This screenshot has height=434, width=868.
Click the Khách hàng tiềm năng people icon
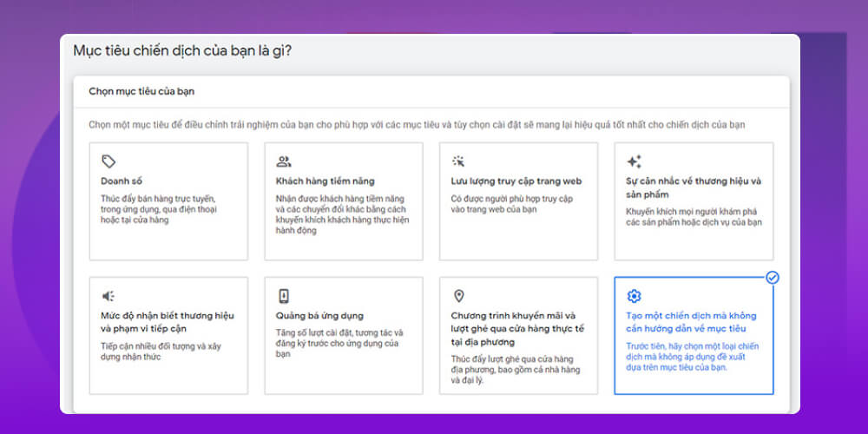click(283, 161)
